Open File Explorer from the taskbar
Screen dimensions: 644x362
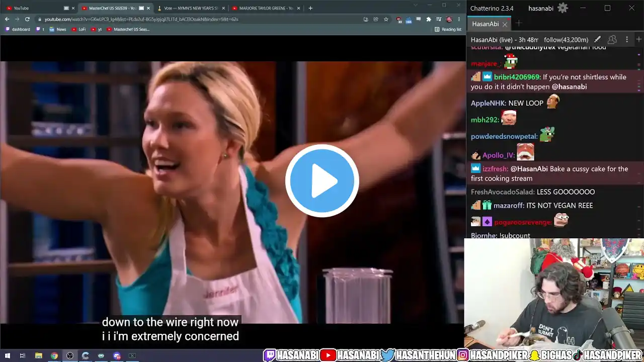click(38, 355)
